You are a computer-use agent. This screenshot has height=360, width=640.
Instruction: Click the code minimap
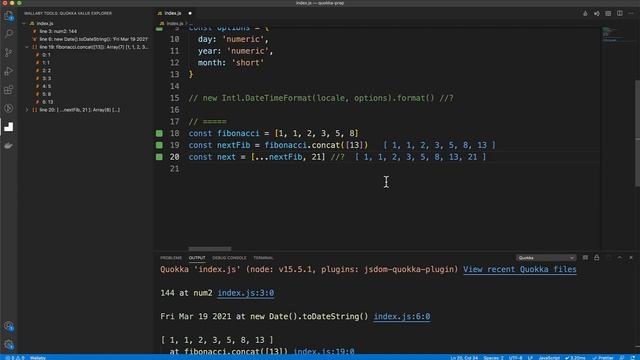(x=611, y=35)
